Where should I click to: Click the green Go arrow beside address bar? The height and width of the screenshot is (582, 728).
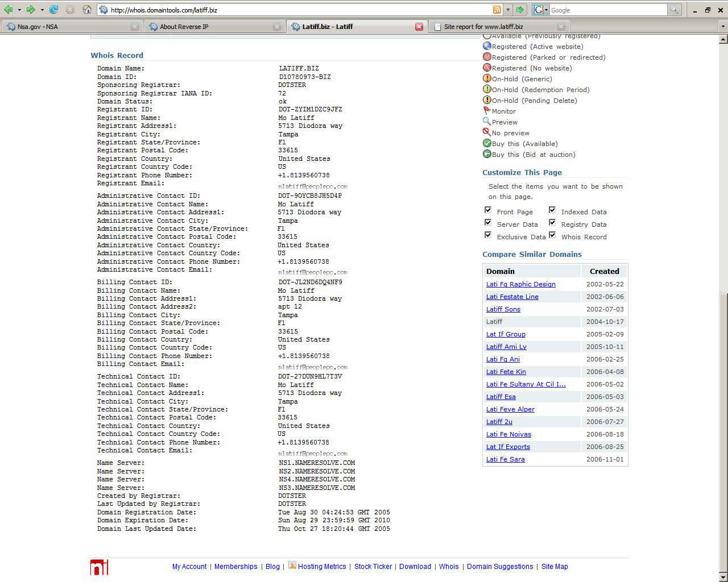[520, 10]
